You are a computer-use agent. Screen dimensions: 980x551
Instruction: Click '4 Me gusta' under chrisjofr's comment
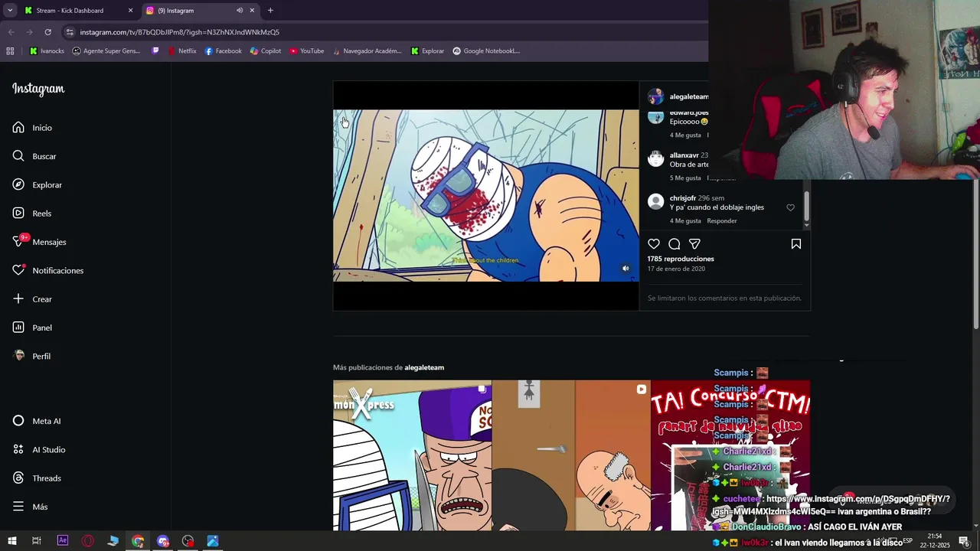pos(685,221)
